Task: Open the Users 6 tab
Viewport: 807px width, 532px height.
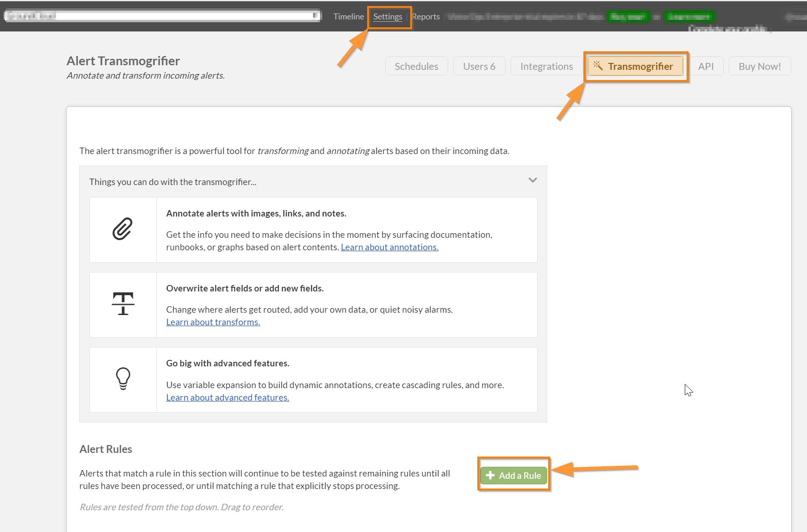Action: pyautogui.click(x=479, y=66)
